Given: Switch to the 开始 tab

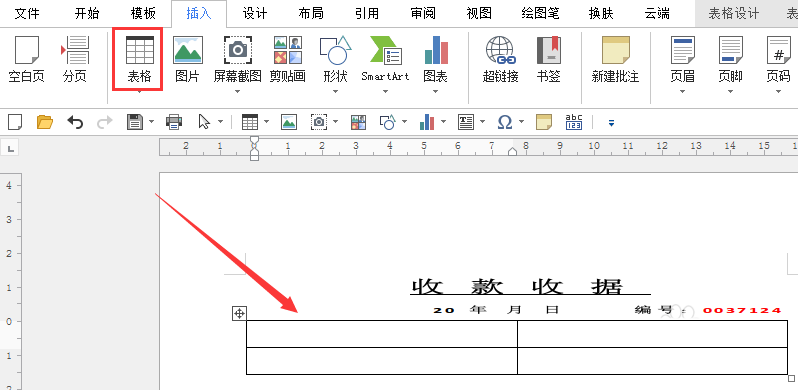Looking at the screenshot, I should click(87, 13).
